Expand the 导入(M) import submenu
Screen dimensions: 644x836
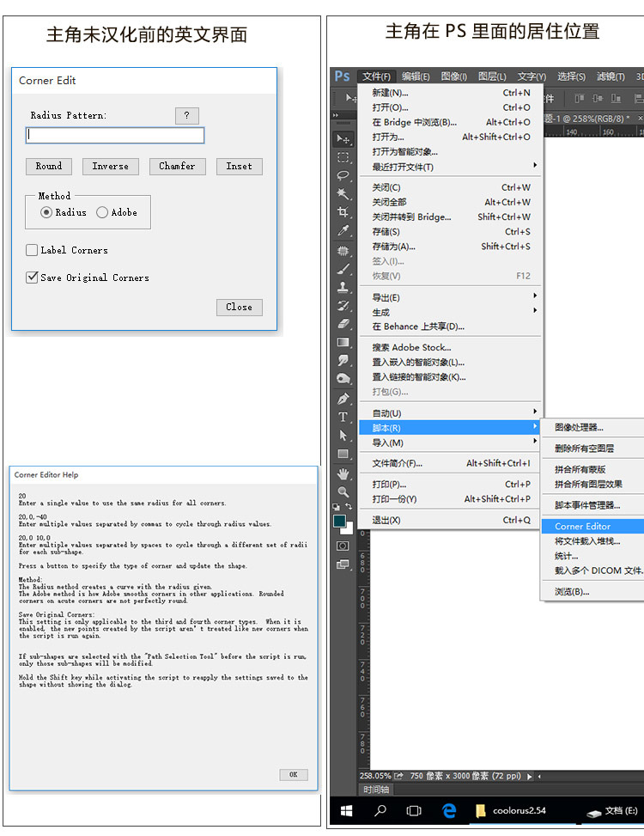(x=451, y=442)
